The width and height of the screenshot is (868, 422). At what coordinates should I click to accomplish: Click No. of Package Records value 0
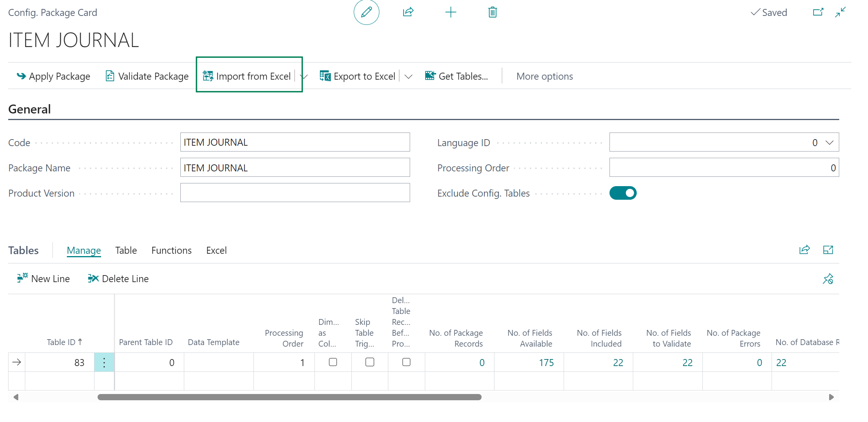tap(482, 363)
